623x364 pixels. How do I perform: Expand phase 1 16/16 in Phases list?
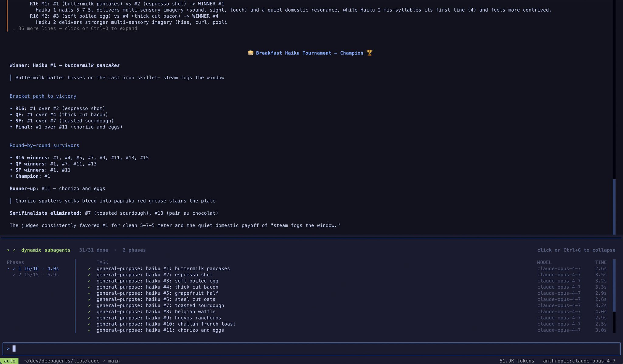coord(33,269)
